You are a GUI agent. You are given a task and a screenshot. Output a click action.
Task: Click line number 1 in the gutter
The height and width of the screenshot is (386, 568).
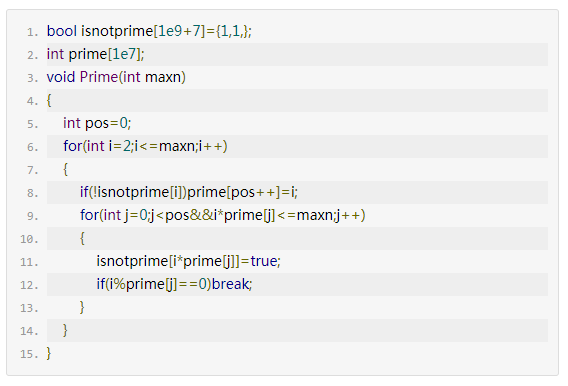(32, 32)
